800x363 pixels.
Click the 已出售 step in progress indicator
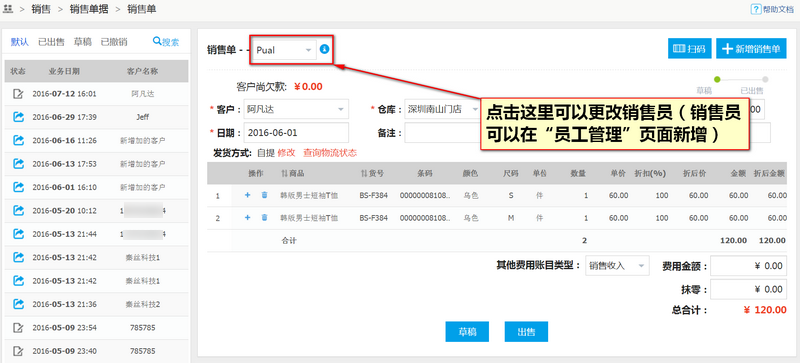tap(765, 80)
